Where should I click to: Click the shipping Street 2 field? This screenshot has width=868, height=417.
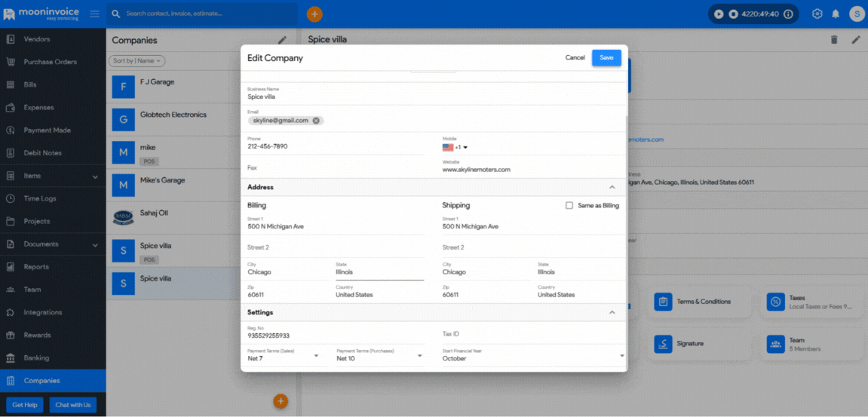[534, 247]
